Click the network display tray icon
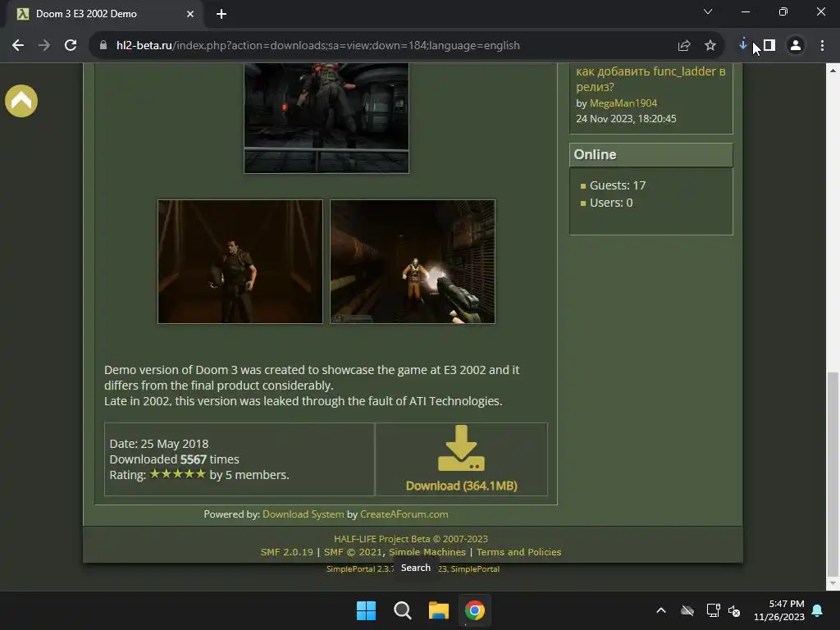The image size is (840, 630). 713,610
